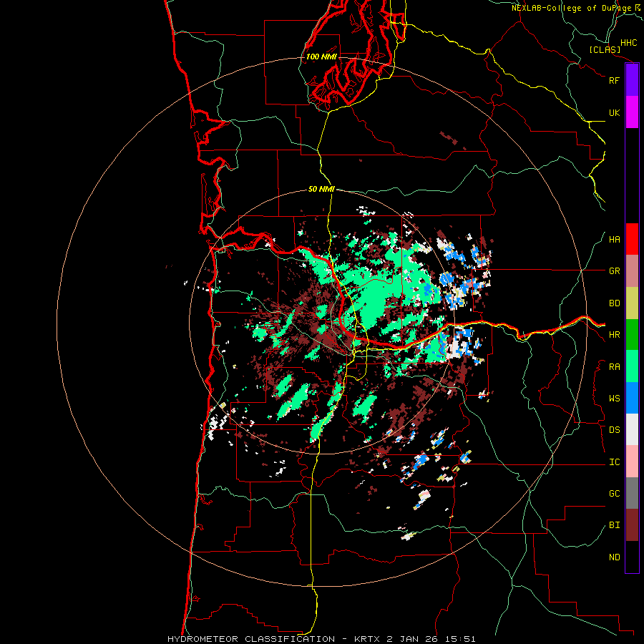Click the RA light green legend swatch
Image resolution: width=644 pixels, height=644 pixels.
click(632, 366)
